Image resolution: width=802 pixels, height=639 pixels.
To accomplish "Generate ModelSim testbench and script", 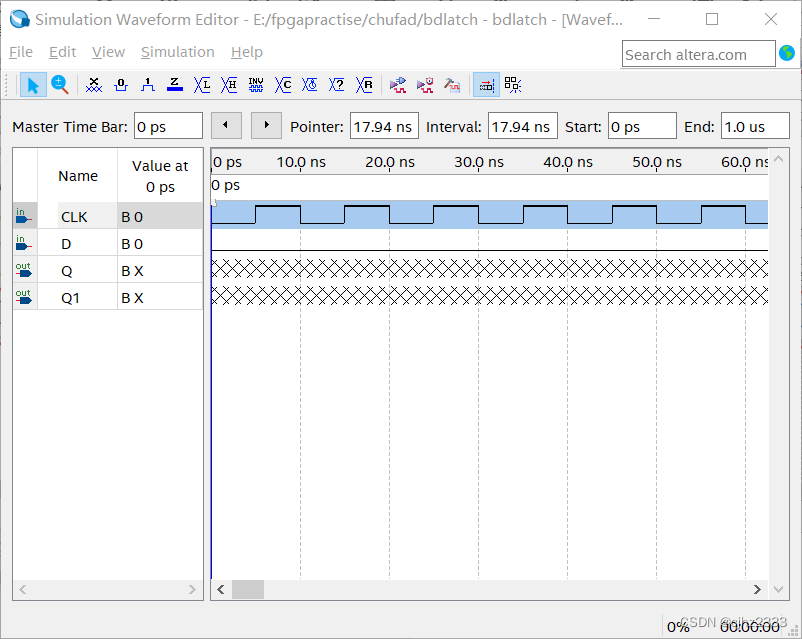I will pos(452,85).
